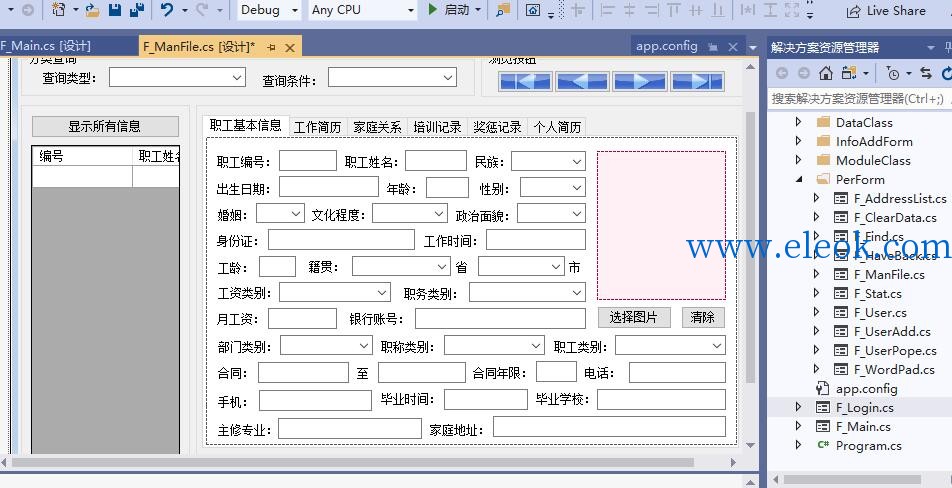
Task: Select F_AddressList.cs in the tree
Action: (x=899, y=198)
